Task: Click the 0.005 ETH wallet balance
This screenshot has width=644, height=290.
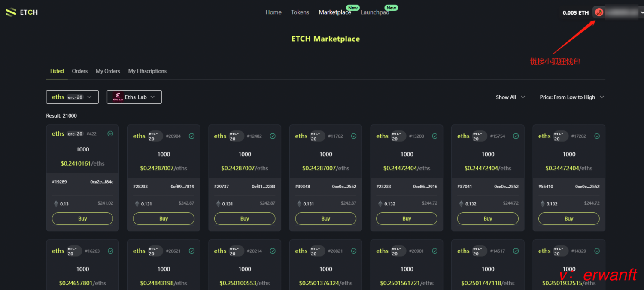Action: [x=576, y=13]
